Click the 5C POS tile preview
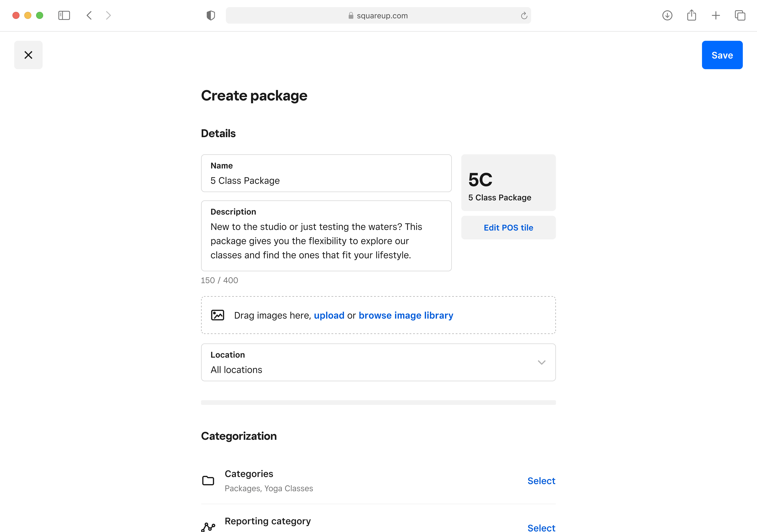The width and height of the screenshot is (757, 532). click(x=508, y=183)
